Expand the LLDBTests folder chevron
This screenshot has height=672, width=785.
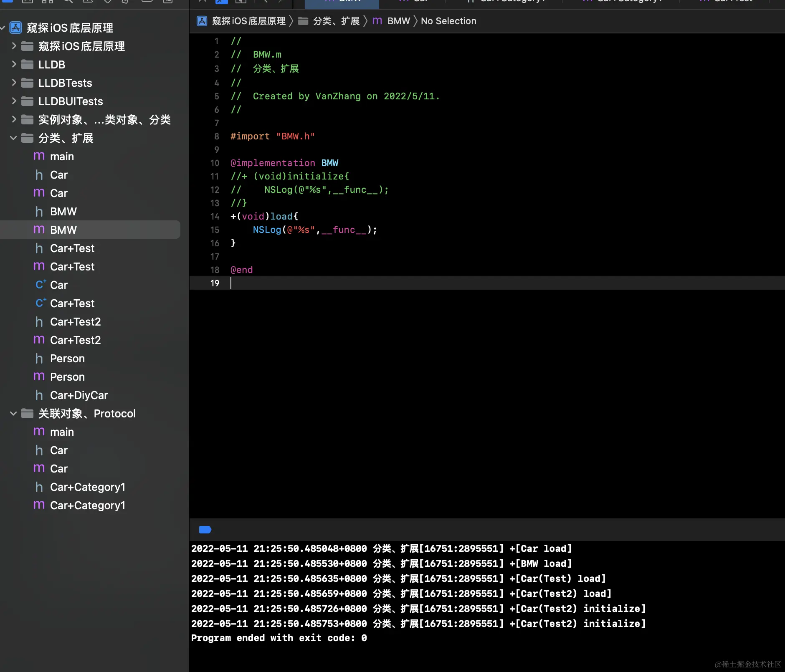[14, 83]
